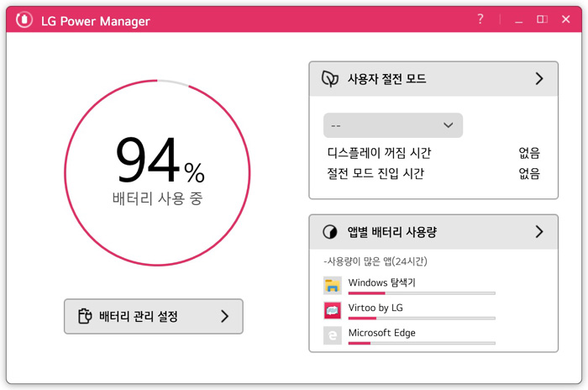588x390 pixels.
Task: Click the 사용자 절전 모드 heading
Action: click(386, 79)
